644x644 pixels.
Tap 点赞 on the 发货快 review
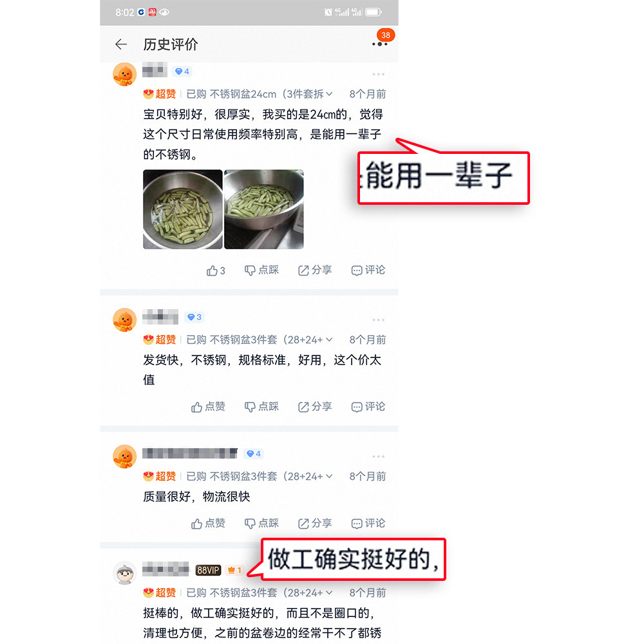[x=208, y=406]
